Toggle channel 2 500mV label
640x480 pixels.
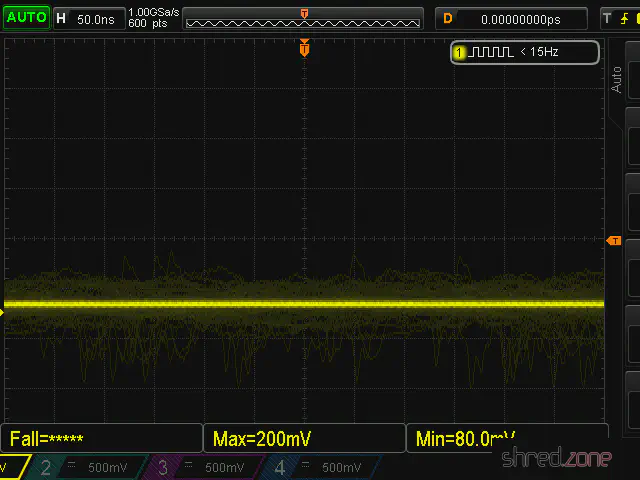pos(84,467)
